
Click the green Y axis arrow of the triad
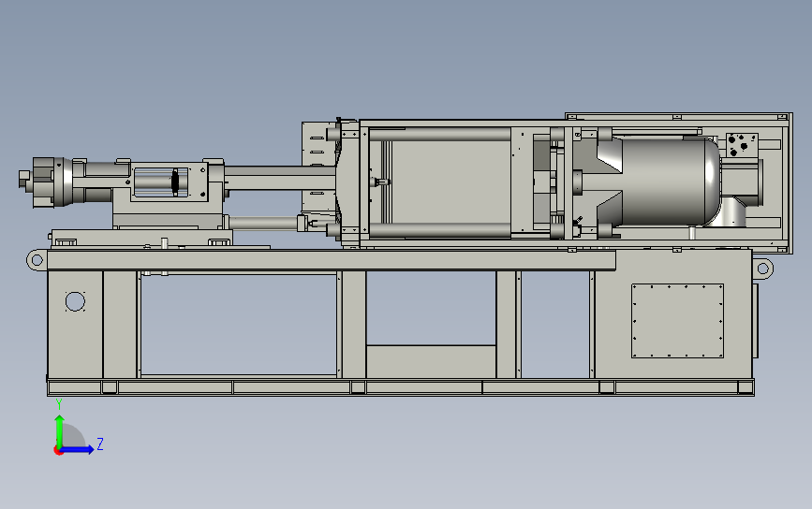60,430
